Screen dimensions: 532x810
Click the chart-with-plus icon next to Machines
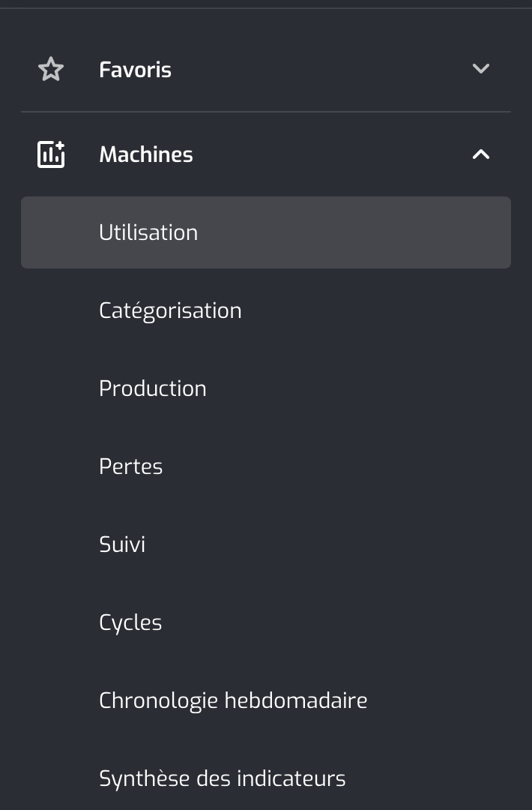click(x=51, y=154)
